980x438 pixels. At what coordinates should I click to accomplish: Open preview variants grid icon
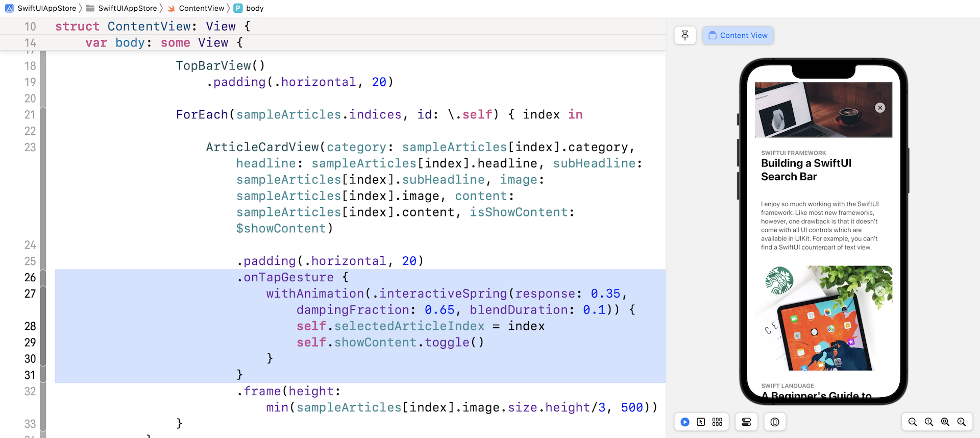coord(717,422)
